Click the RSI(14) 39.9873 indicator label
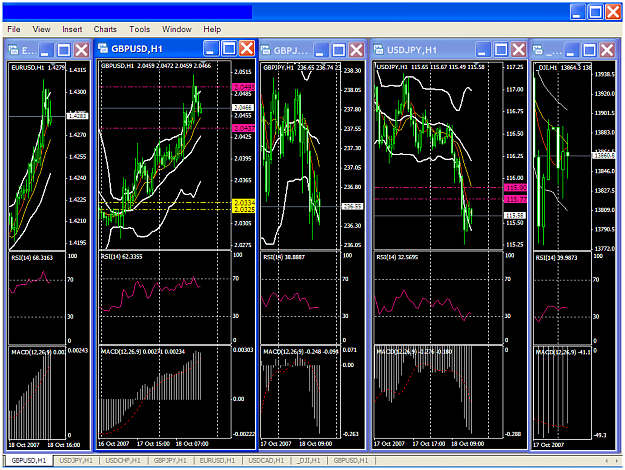The image size is (625, 470). (x=556, y=258)
